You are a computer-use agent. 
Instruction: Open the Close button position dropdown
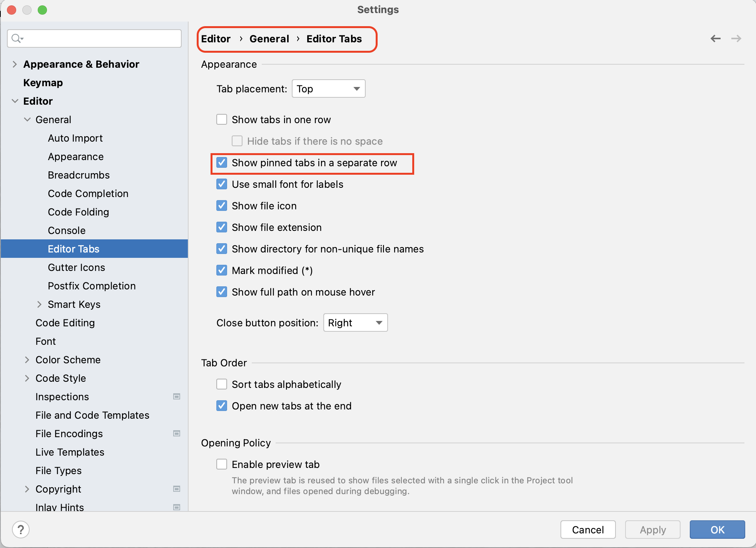click(x=355, y=322)
